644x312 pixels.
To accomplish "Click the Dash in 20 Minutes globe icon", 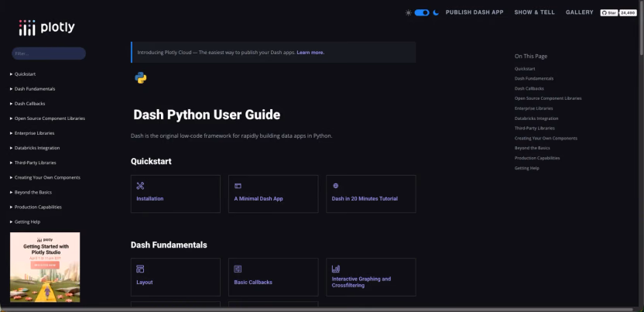I will tap(336, 186).
